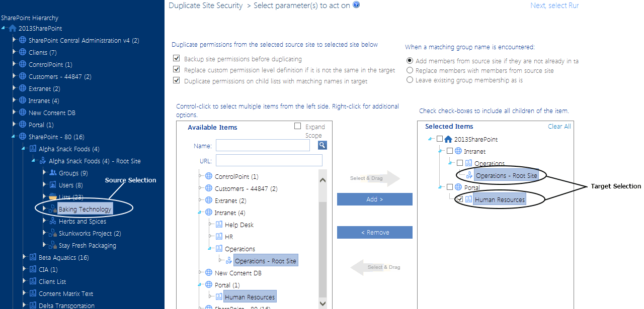Click the search magnifier icon beside the Name field
Viewport: 644px width, 309px height.
(x=322, y=145)
